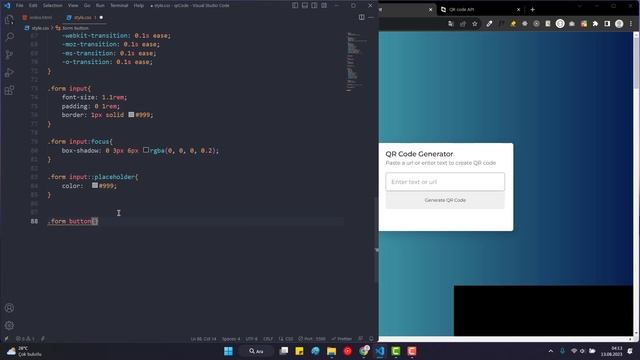
Task: Click VS Code icon in taskbar
Action: (380, 351)
